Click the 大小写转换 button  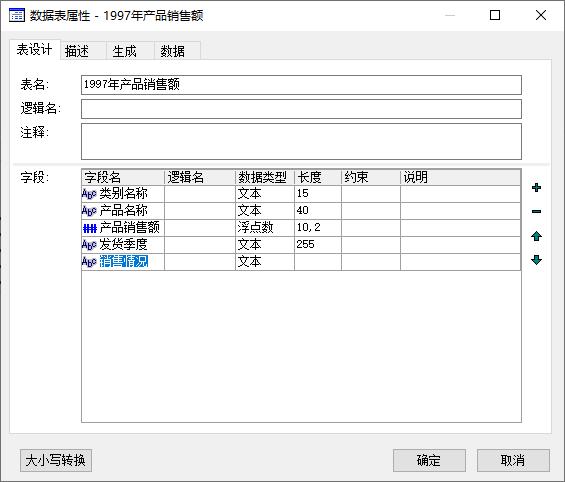coord(56,460)
